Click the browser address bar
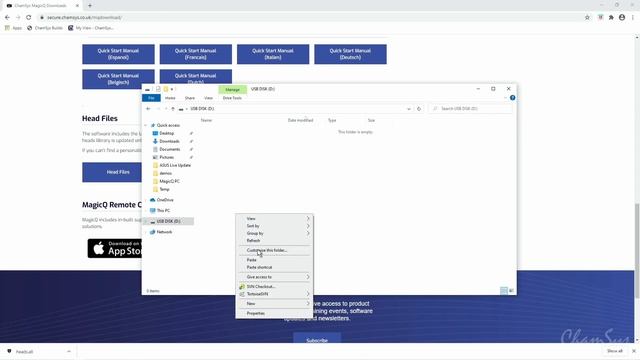 [x=310, y=18]
